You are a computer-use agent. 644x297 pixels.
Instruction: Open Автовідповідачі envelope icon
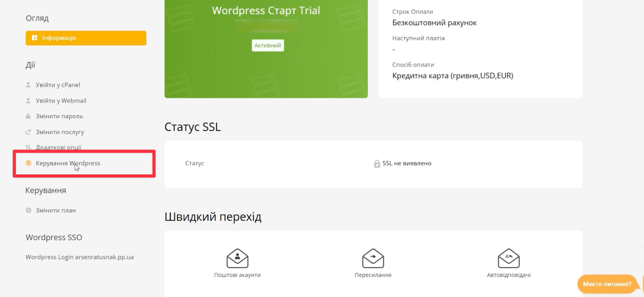tap(509, 258)
